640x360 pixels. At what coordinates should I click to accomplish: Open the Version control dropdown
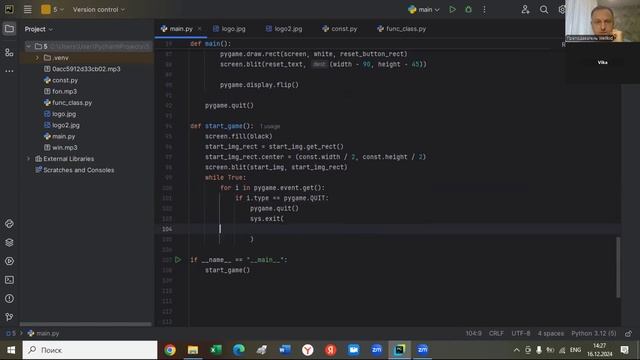click(99, 9)
